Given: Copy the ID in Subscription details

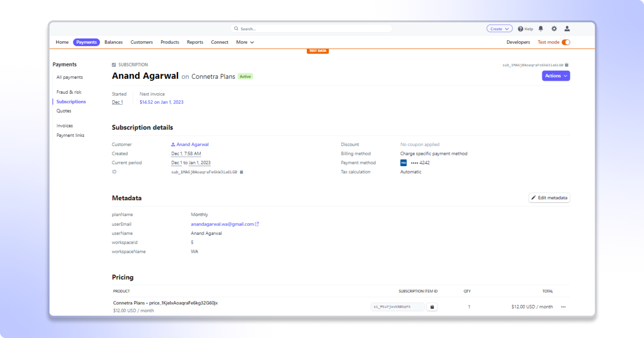Looking at the screenshot, I should (242, 172).
